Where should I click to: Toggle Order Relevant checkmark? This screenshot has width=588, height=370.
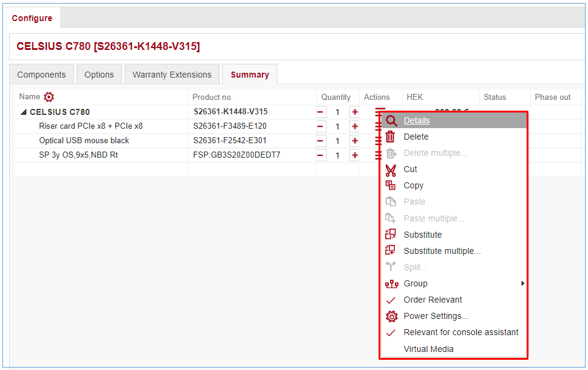[x=391, y=300]
